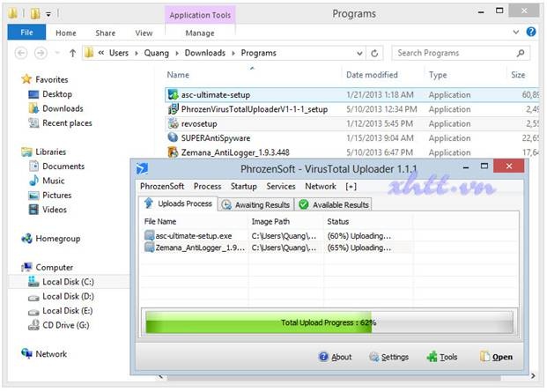Open Settings in VirusTotal Uploader

pyautogui.click(x=388, y=357)
